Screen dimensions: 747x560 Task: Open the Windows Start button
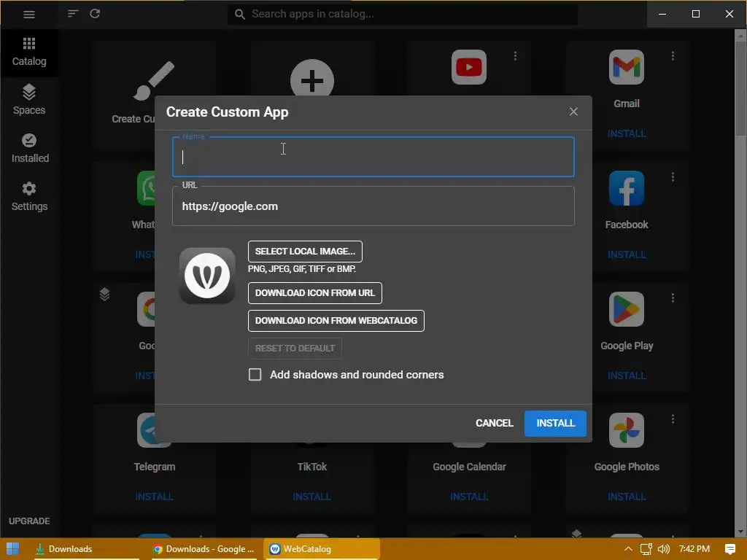tap(12, 548)
